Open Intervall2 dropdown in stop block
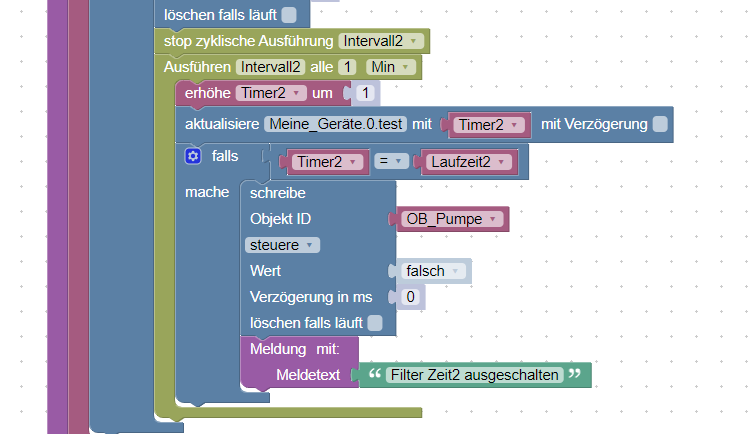The width and height of the screenshot is (756, 434). 381,41
